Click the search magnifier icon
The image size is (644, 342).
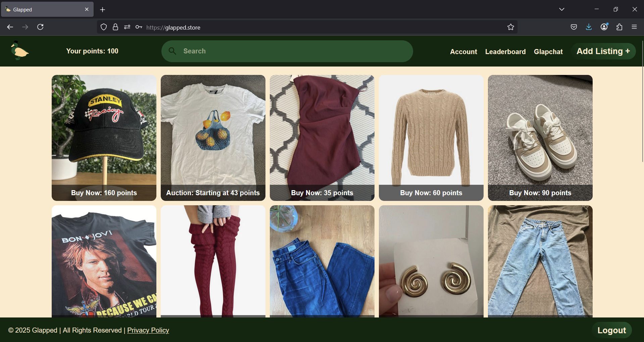[172, 51]
